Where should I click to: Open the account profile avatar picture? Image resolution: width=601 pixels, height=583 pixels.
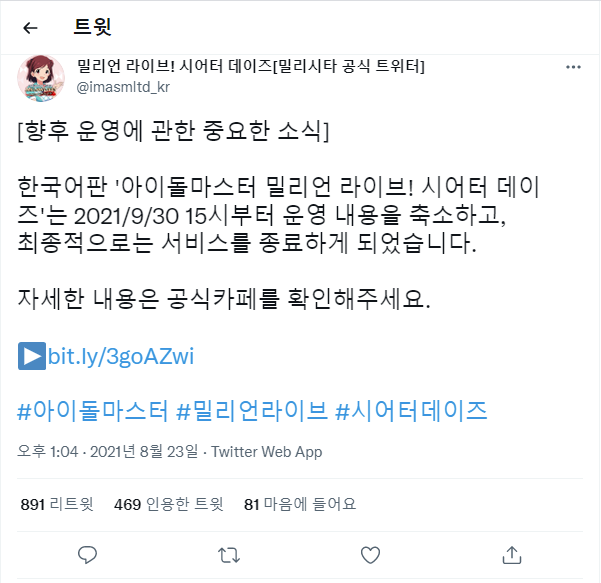coord(41,78)
